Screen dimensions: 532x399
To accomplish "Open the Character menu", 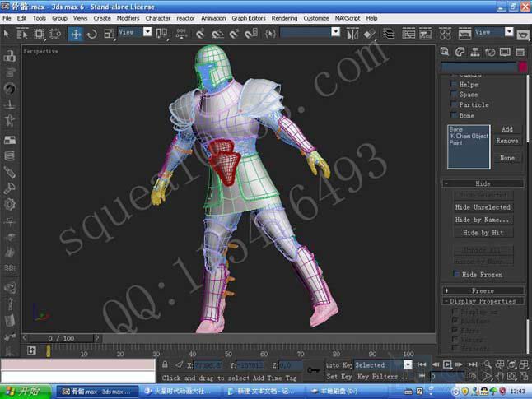I will (158, 18).
